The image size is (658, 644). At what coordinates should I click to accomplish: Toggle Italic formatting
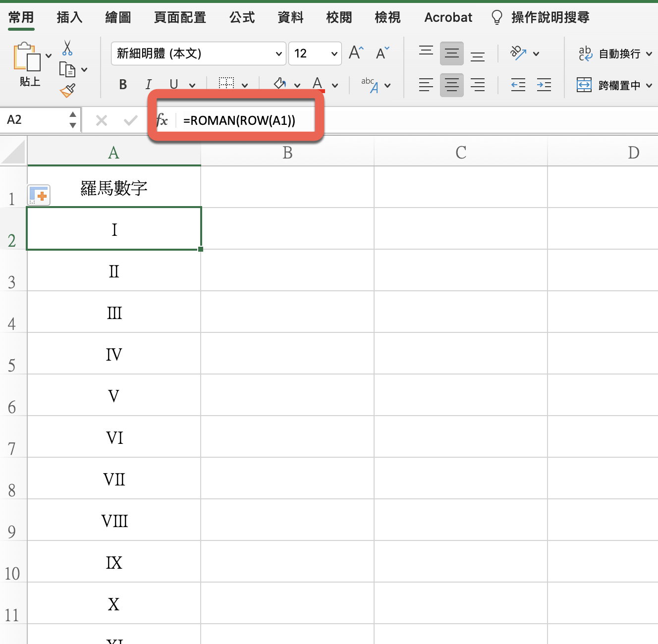pos(148,85)
